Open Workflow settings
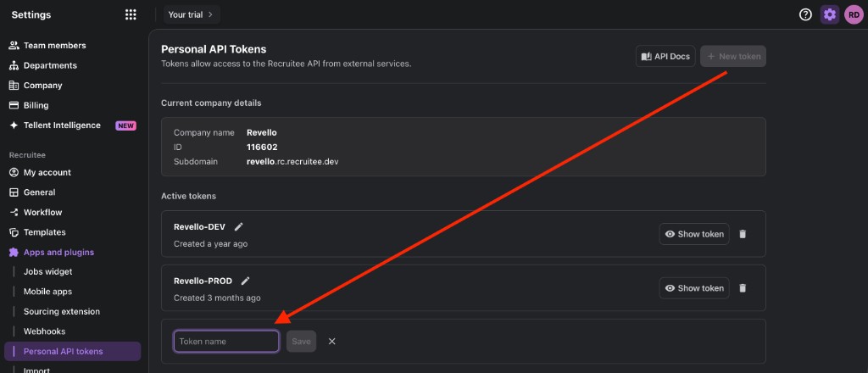 [42, 213]
